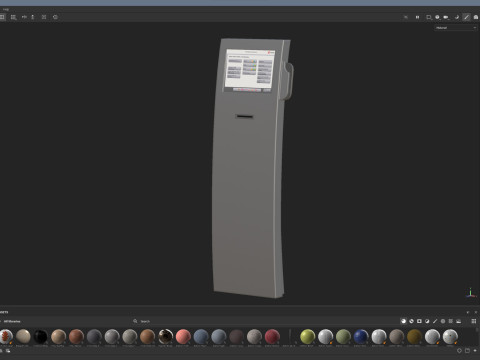Open the Material channel dropdown
The image size is (480, 360).
click(x=456, y=28)
